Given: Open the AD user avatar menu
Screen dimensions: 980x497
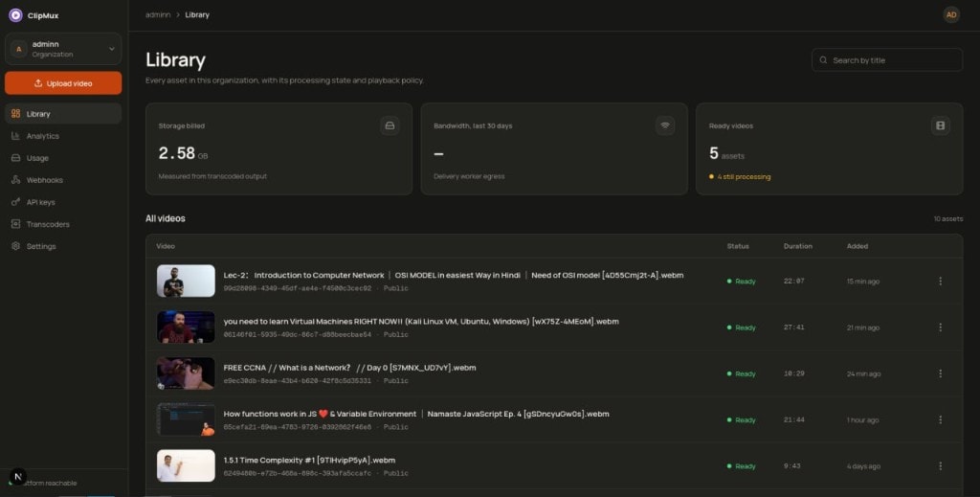Looking at the screenshot, I should [950, 15].
